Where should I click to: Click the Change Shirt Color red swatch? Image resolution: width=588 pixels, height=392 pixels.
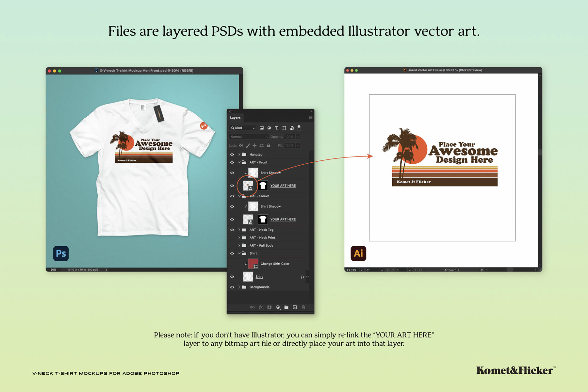tap(253, 264)
